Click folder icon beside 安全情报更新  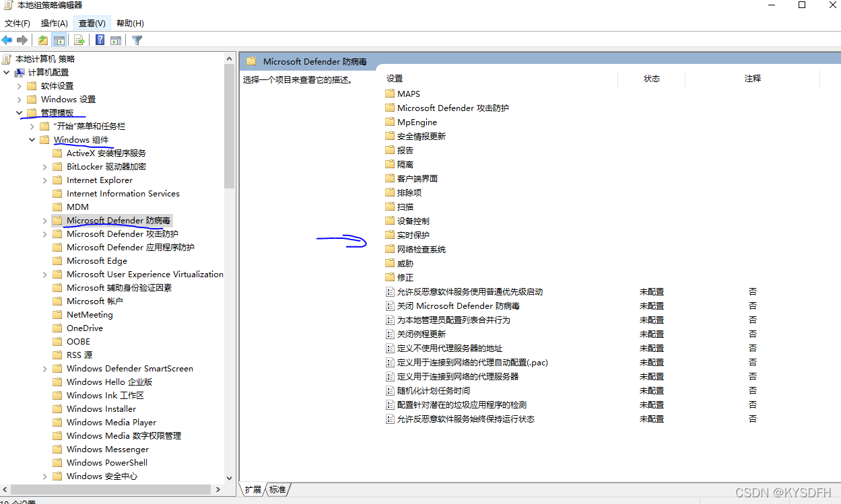point(389,136)
